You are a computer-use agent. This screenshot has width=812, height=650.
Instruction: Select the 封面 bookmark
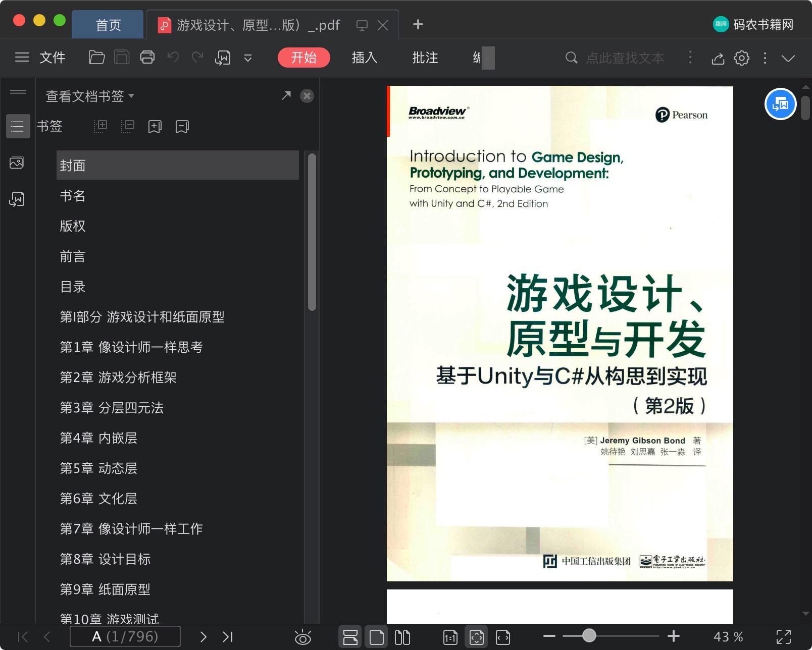(178, 165)
